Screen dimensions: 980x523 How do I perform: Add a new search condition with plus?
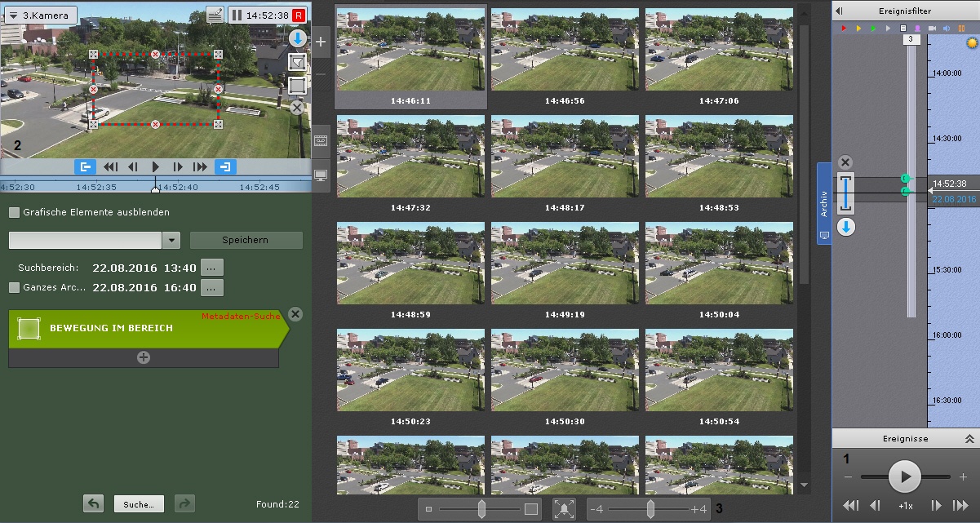[x=144, y=357]
